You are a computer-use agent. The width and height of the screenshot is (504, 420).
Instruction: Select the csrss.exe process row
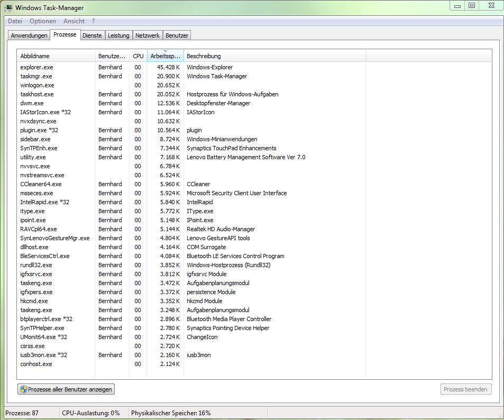(x=191, y=346)
